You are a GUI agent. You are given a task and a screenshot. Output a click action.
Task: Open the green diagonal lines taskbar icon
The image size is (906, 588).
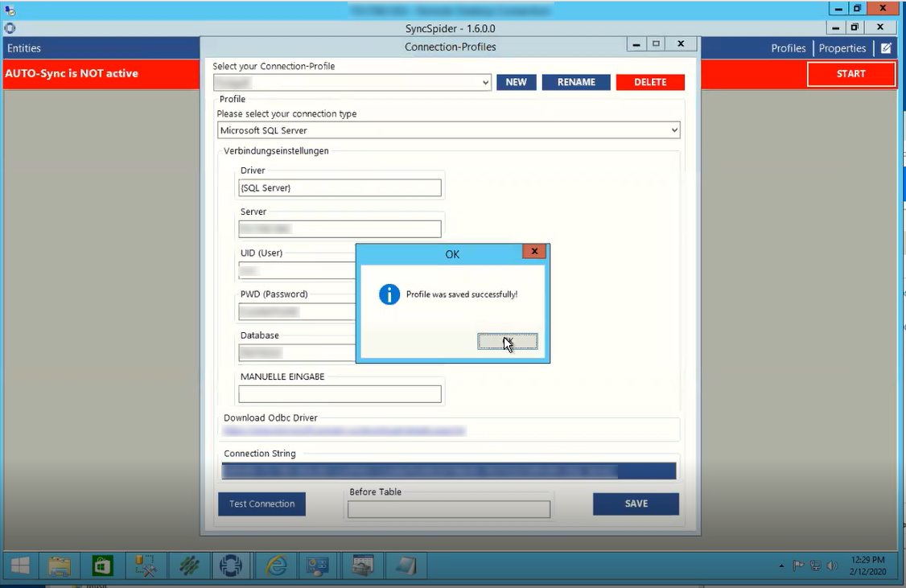point(189,566)
